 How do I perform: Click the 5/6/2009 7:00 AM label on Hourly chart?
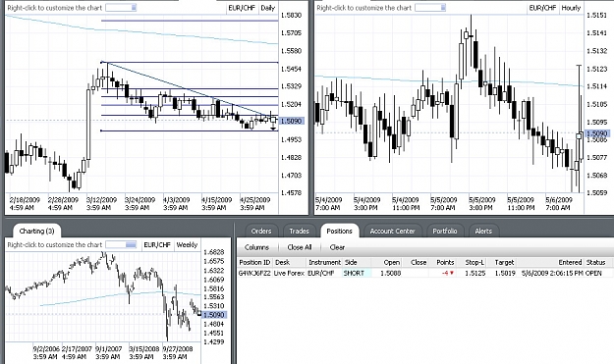(x=559, y=203)
